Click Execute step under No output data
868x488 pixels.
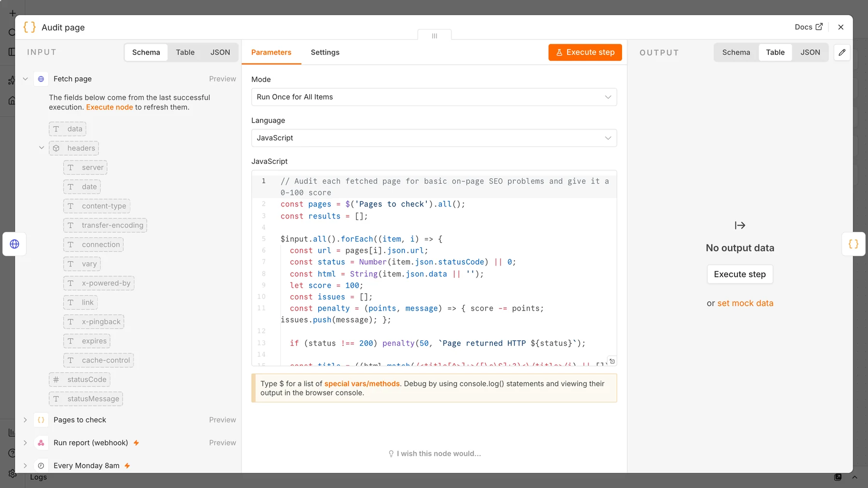(x=740, y=274)
